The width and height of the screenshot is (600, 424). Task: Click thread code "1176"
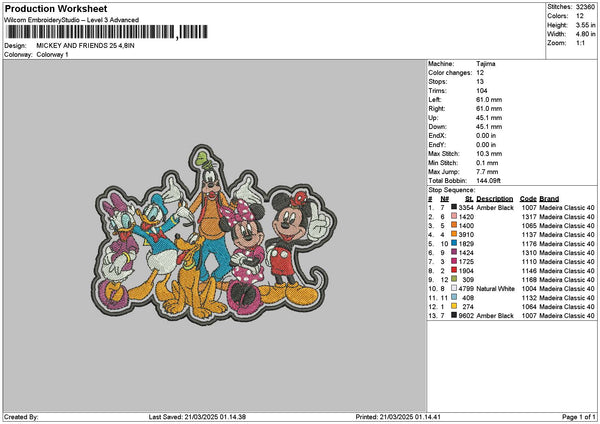coord(529,243)
